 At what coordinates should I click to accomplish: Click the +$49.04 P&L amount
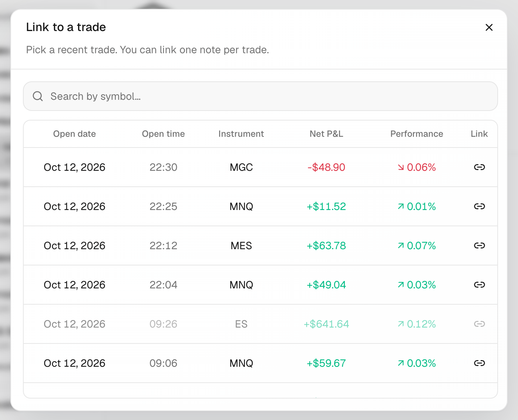pyautogui.click(x=326, y=285)
